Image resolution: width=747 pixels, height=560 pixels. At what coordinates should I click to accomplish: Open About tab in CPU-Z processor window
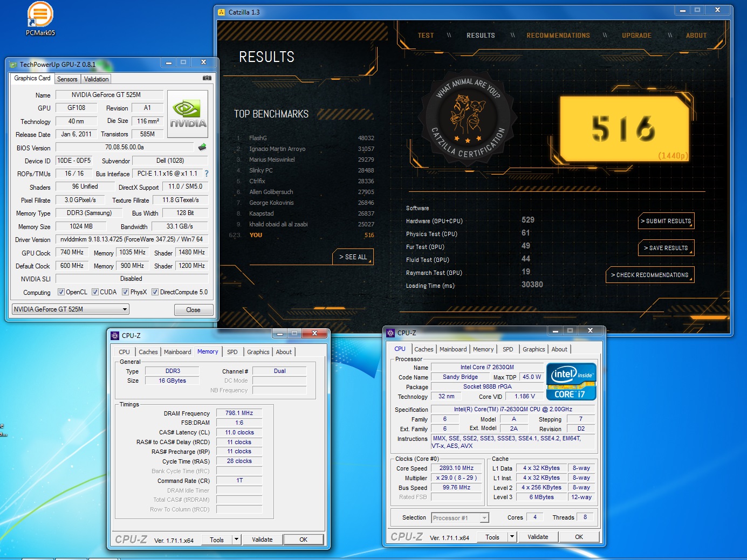coord(559,349)
